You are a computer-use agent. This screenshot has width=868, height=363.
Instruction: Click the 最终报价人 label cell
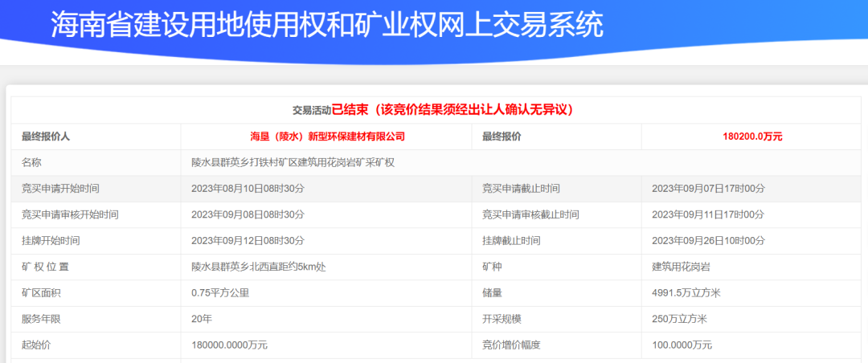46,137
